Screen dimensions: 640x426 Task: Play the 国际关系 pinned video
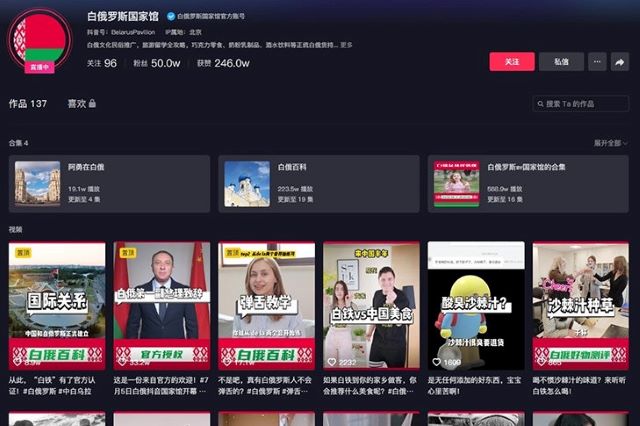[57, 306]
